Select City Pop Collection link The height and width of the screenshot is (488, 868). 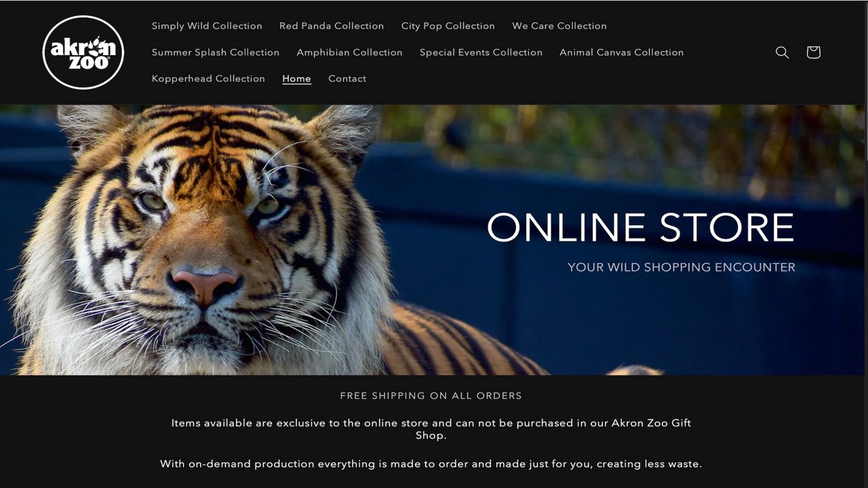coord(448,26)
